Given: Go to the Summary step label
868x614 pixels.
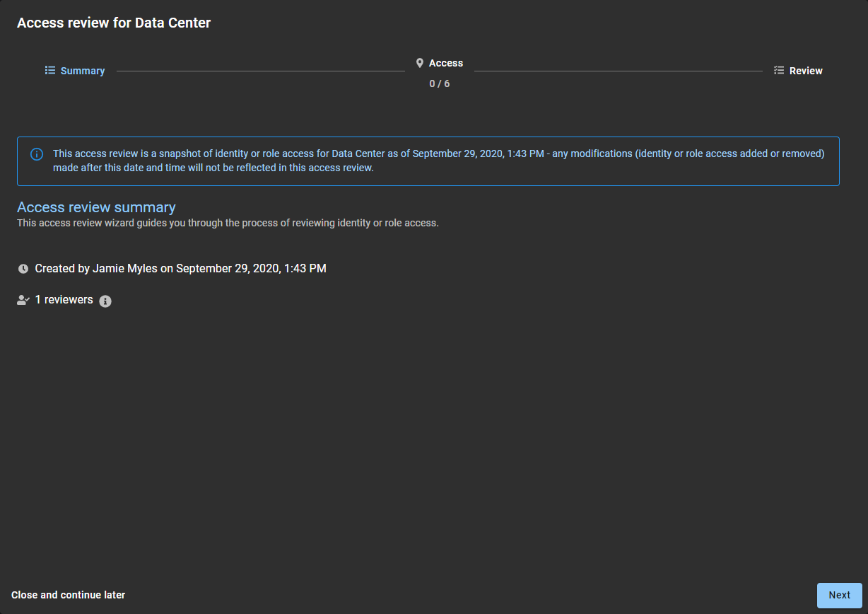Looking at the screenshot, I should (83, 71).
